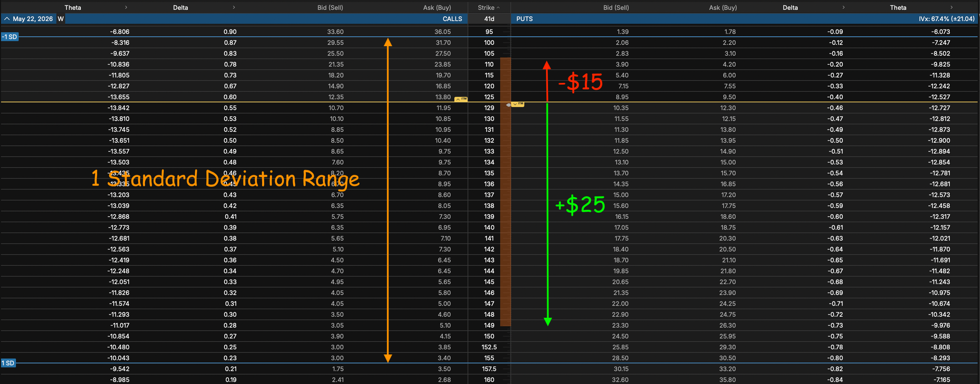Click the calls ITM marker icon
This screenshot has width=980, height=384.
tap(461, 99)
